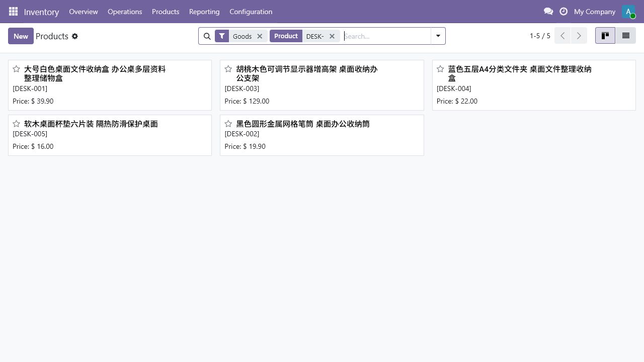Click the price $ 16.00
The width and height of the screenshot is (644, 362).
pos(42,146)
